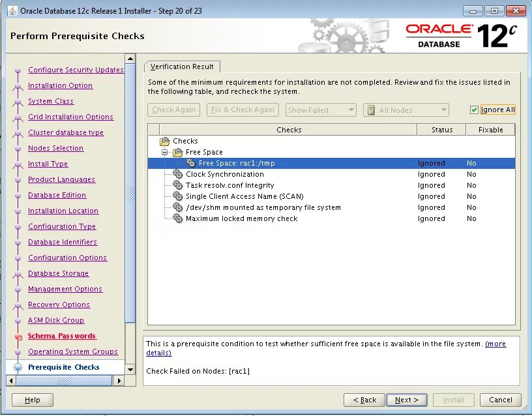Screen dimensions: 532x416
Task: Click the step list horizontal scrollbar thumb
Action: click(64, 381)
